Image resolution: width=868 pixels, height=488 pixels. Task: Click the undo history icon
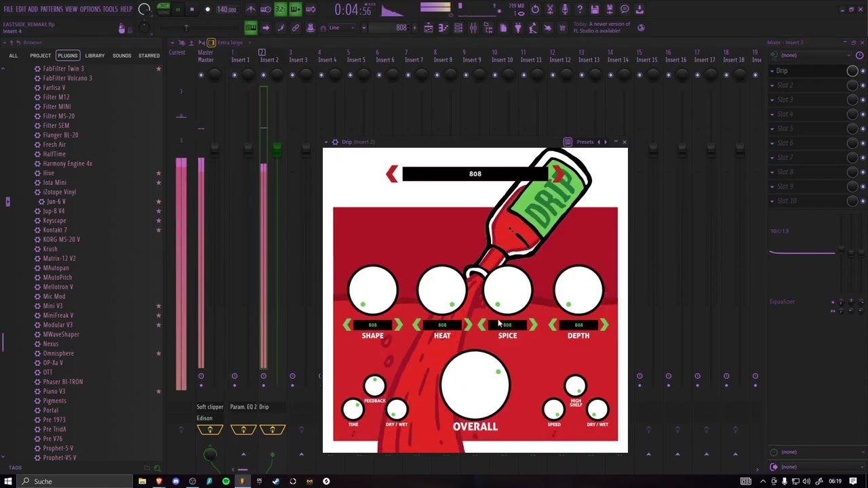535,9
